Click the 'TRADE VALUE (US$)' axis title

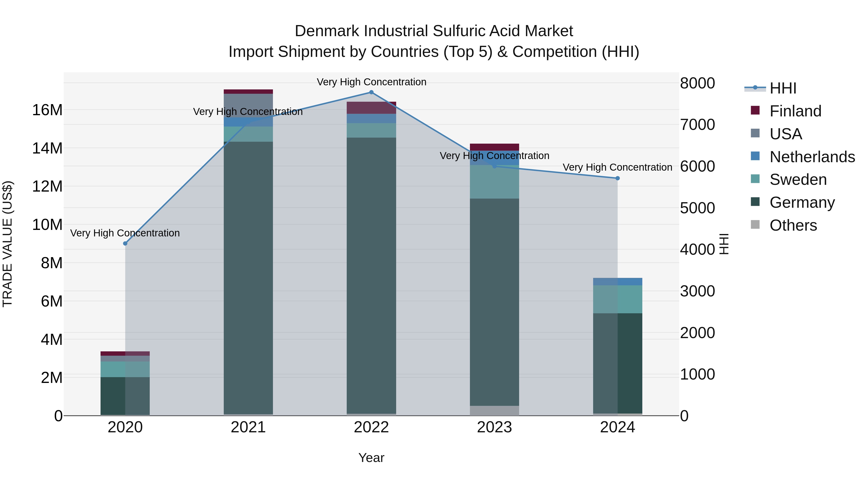tap(7, 244)
